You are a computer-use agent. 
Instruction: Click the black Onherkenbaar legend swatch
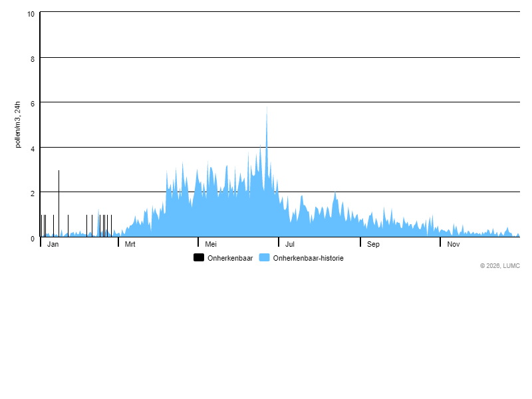click(x=199, y=257)
